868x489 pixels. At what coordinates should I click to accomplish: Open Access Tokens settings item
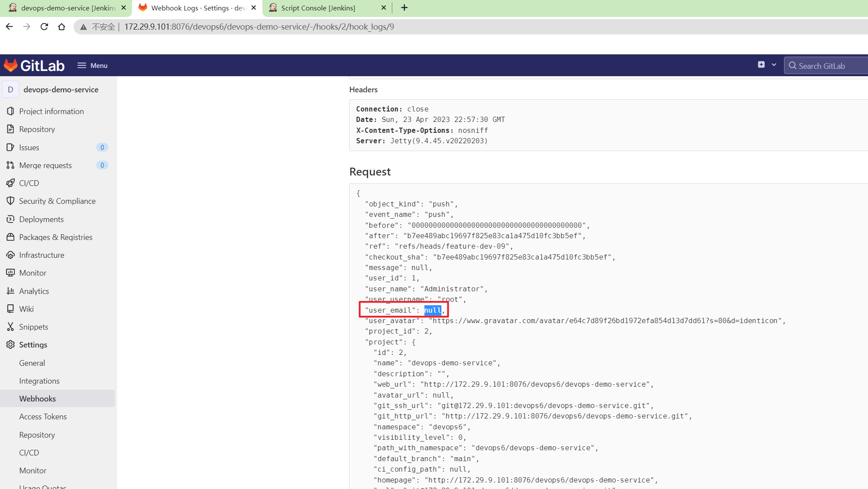coord(43,417)
